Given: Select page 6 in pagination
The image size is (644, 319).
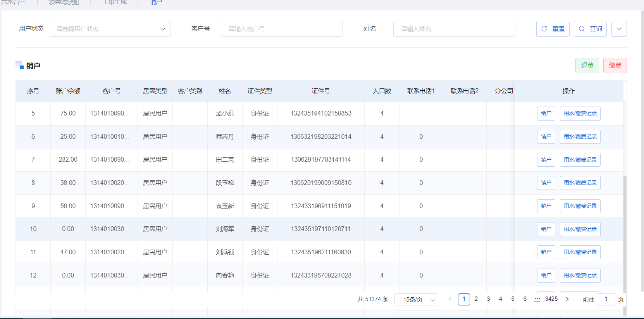Looking at the screenshot, I should click(525, 299).
